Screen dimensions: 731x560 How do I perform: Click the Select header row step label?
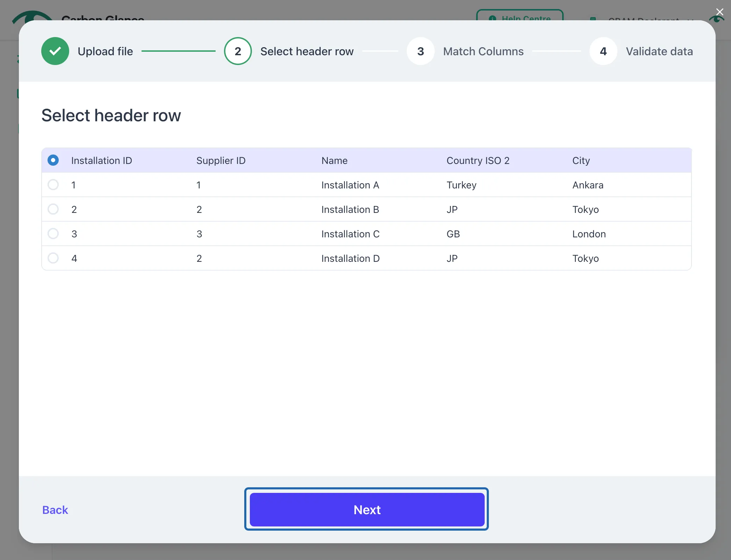point(307,51)
